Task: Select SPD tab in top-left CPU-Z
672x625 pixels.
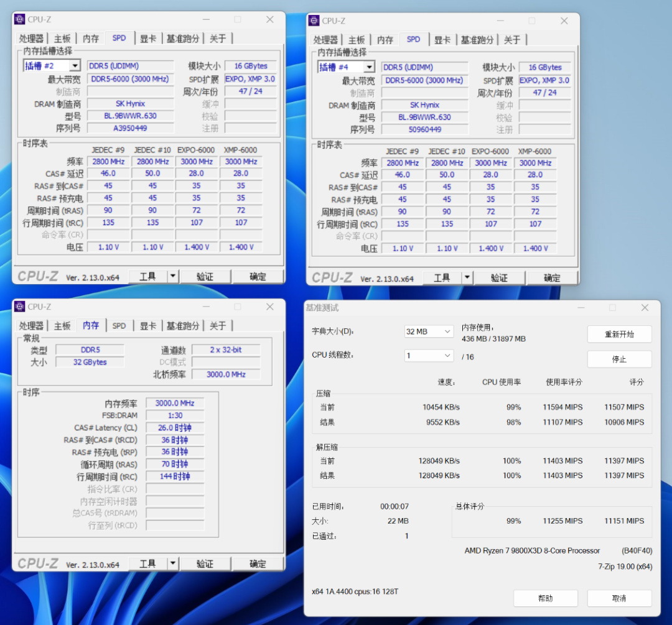Action: 119,38
